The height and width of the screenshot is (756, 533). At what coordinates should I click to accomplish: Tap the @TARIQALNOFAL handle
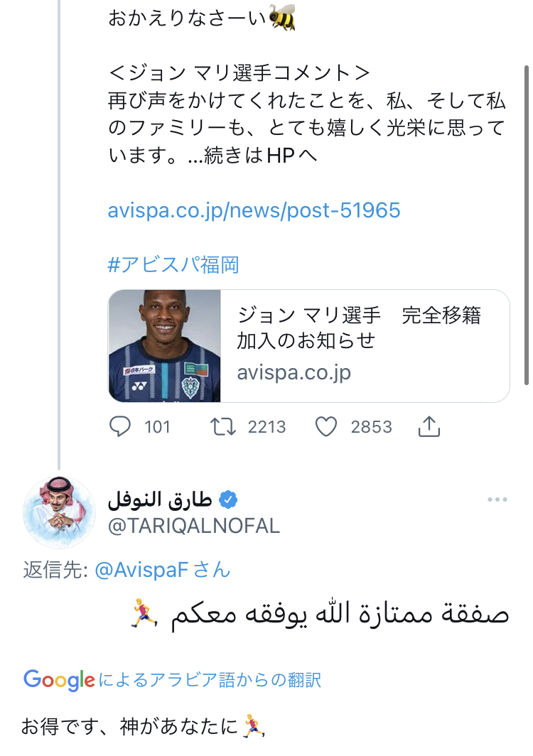(x=193, y=526)
